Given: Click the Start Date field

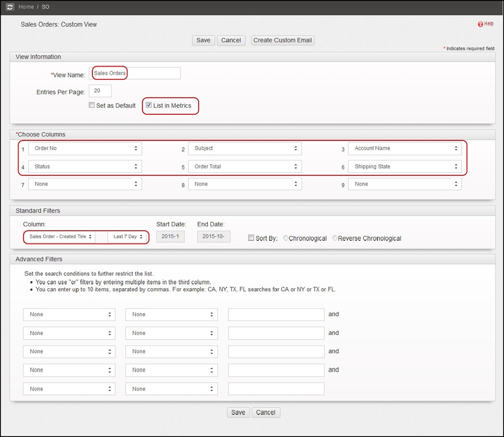Looking at the screenshot, I should point(170,237).
